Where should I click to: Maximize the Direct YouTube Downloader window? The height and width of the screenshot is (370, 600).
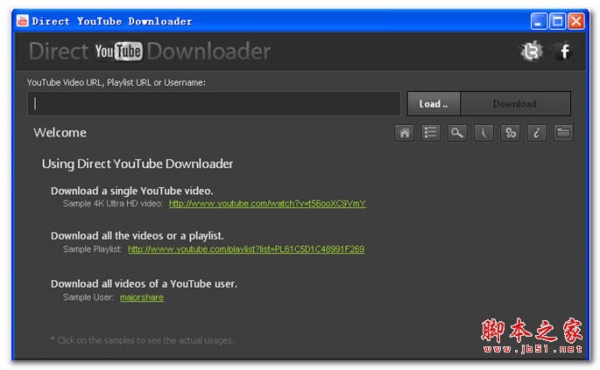pyautogui.click(x=557, y=21)
